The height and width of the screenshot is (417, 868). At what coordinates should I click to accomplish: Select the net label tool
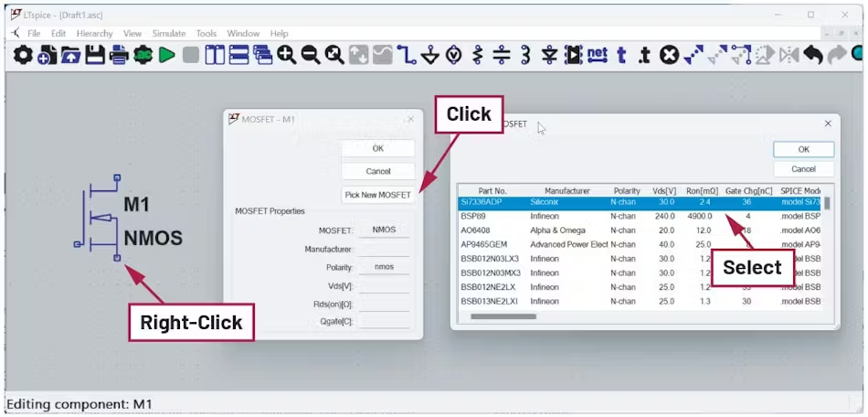point(598,55)
